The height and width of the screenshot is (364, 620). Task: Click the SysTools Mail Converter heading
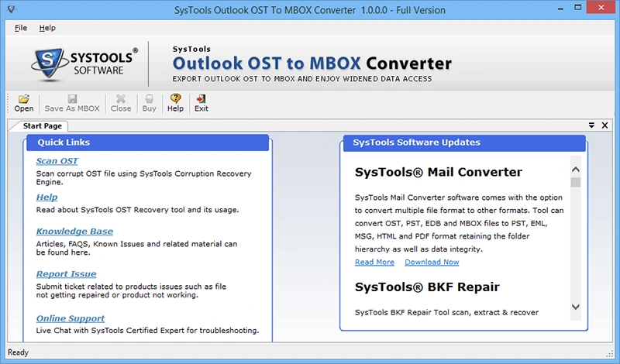(x=438, y=172)
